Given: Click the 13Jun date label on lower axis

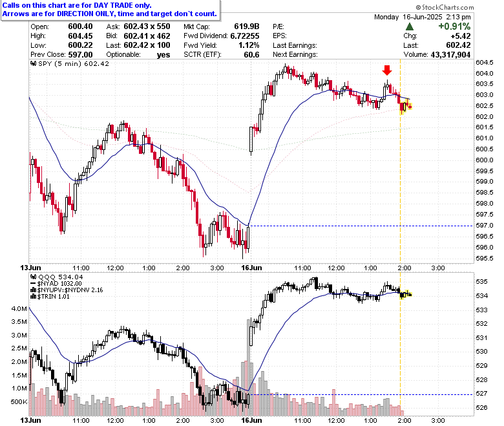Looking at the screenshot, I should [x=30, y=420].
